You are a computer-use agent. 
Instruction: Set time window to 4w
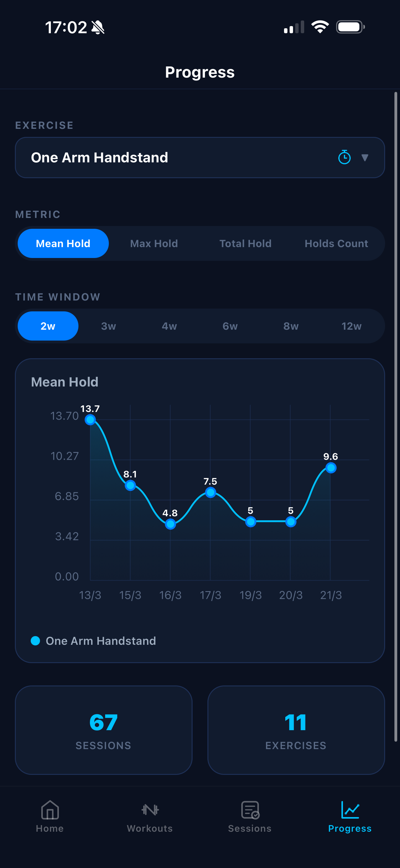(169, 326)
